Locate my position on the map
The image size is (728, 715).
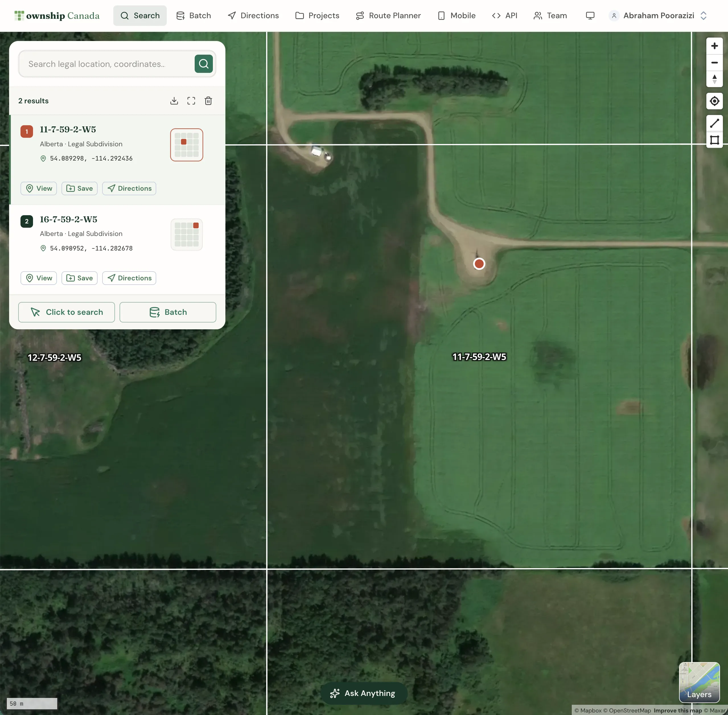click(x=714, y=101)
